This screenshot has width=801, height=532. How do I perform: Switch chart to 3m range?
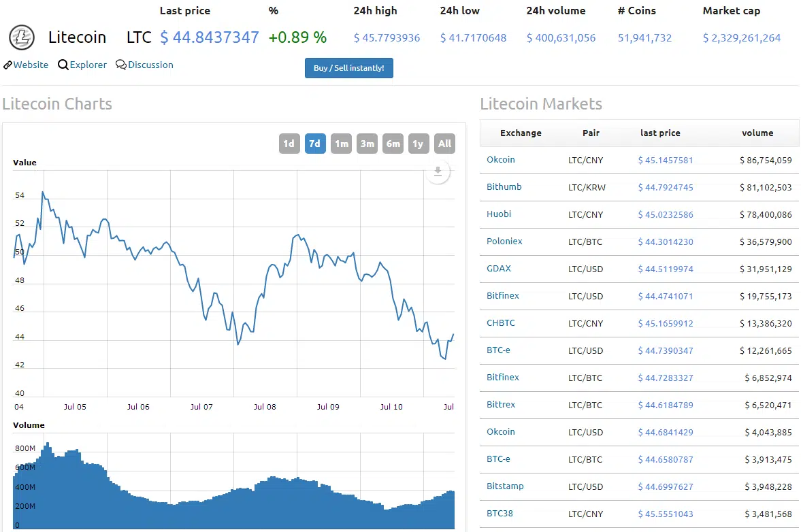[367, 144]
